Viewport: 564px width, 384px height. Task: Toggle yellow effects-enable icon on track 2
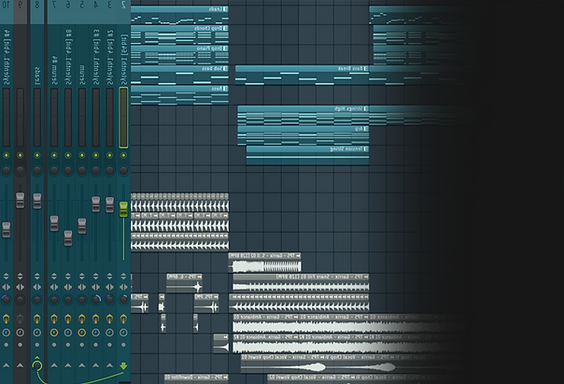123,318
